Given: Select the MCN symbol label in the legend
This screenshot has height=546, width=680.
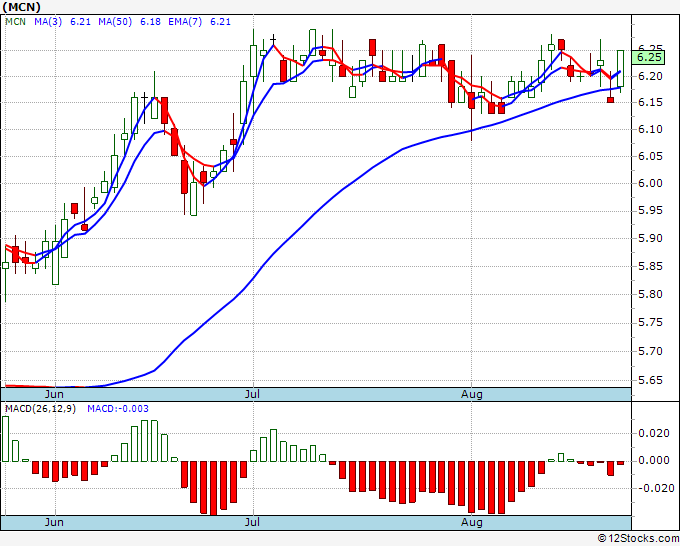Looking at the screenshot, I should [15, 22].
